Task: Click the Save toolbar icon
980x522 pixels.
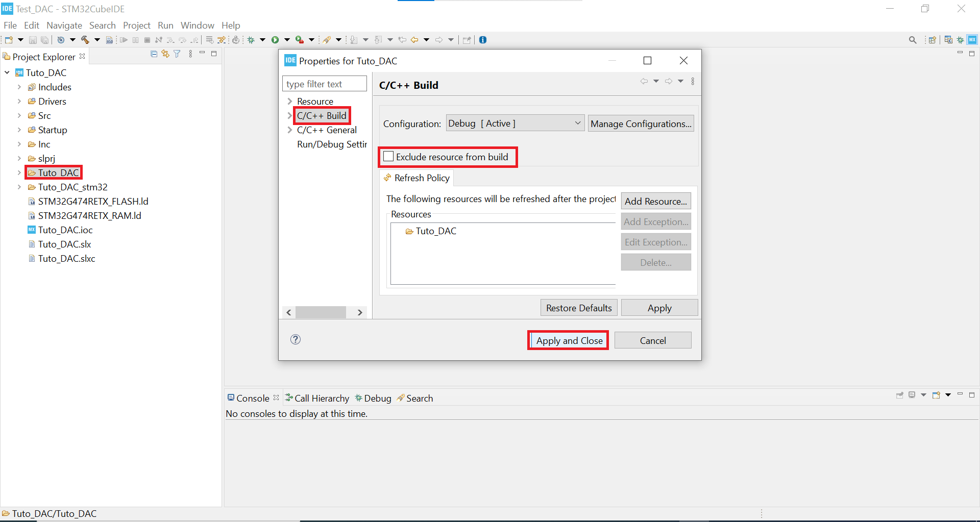Action: 33,40
